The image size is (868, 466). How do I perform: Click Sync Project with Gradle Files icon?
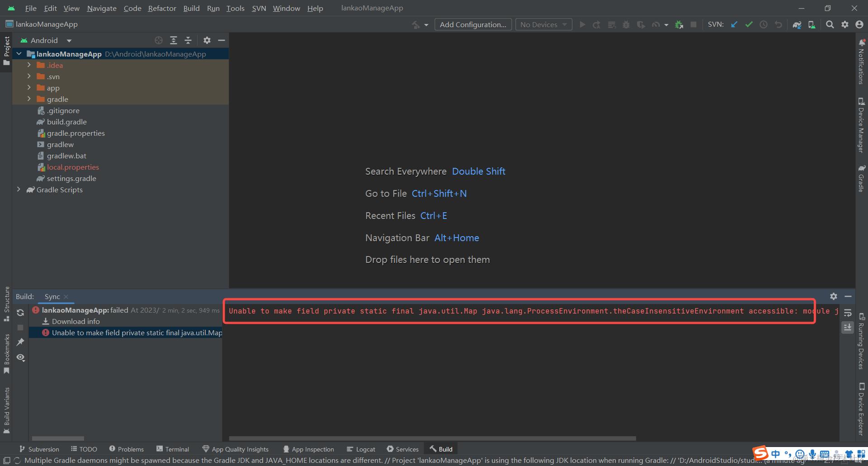[x=797, y=25]
